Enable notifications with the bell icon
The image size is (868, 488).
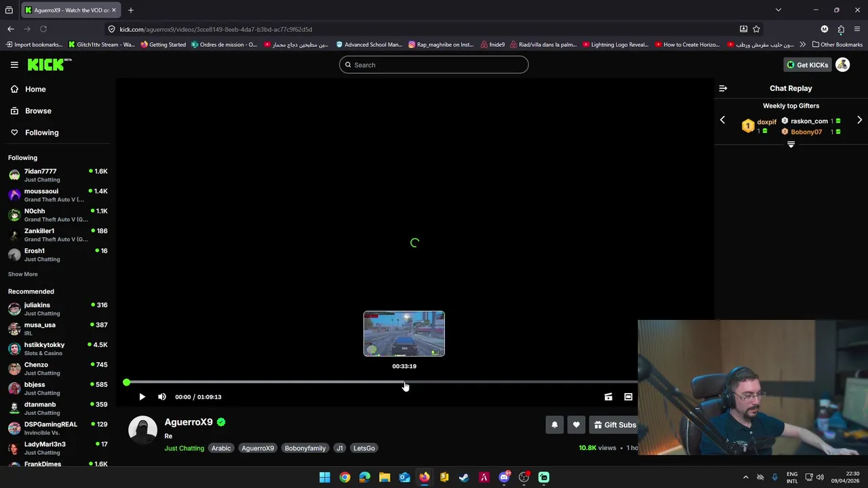tap(554, 425)
